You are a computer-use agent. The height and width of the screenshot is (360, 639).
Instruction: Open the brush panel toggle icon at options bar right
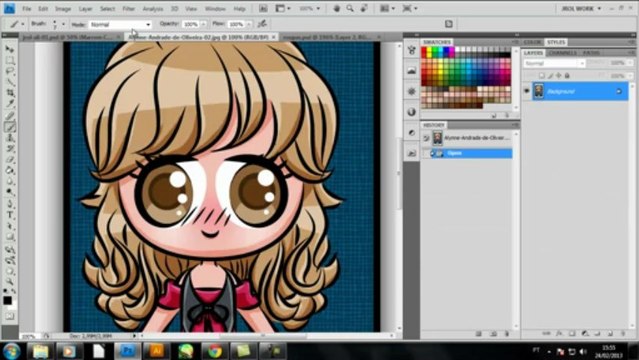pyautogui.click(x=449, y=24)
